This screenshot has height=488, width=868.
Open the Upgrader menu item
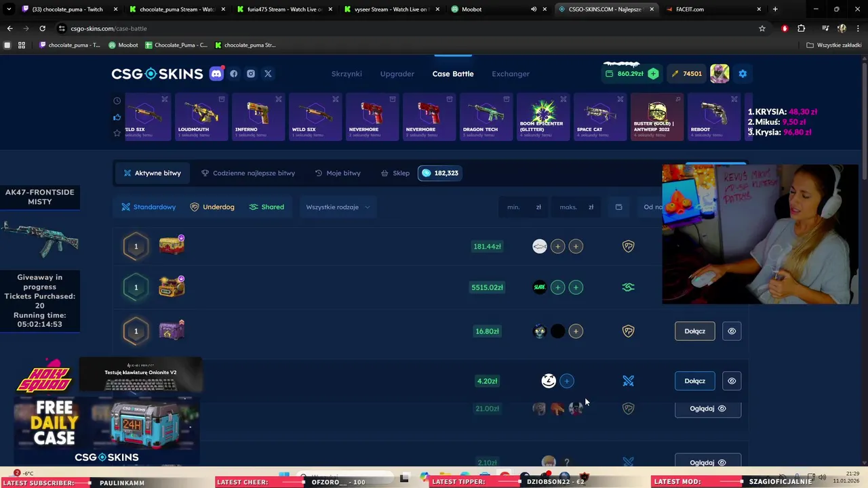pos(397,74)
